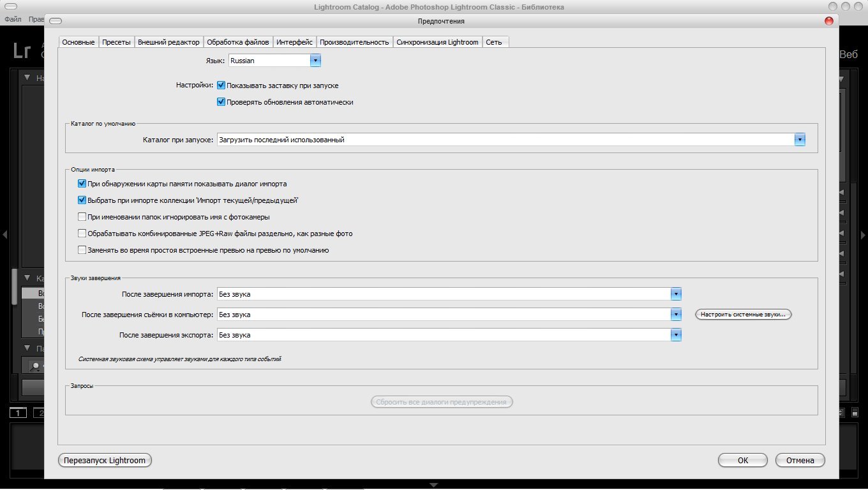The width and height of the screenshot is (868, 490).
Task: Open the Производительность tab
Action: pyautogui.click(x=354, y=42)
